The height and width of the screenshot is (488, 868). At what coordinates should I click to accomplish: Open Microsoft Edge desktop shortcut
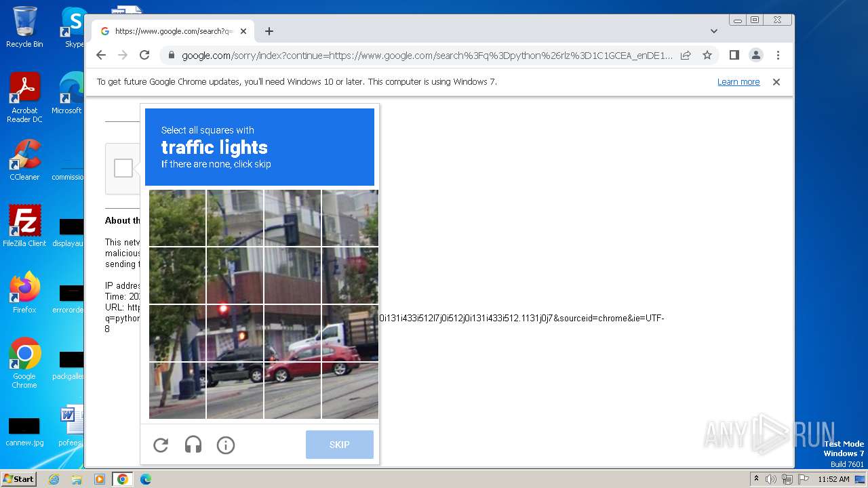coord(68,94)
